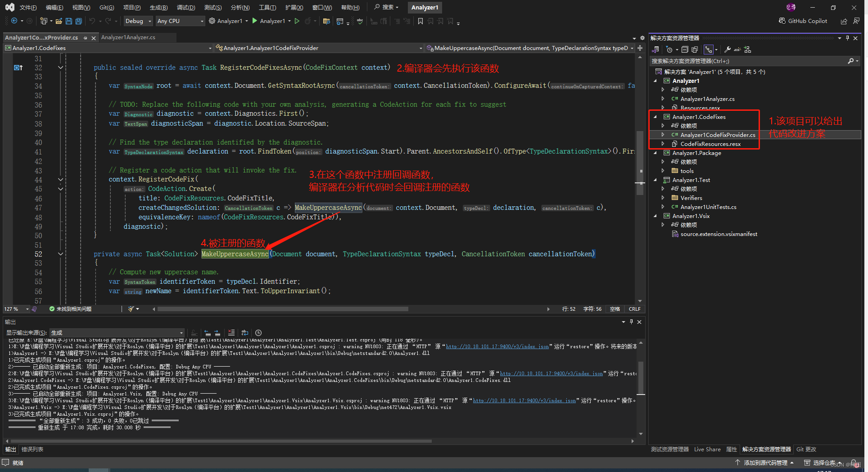Open pending changes filter in Solution Explorer
This screenshot has height=472, width=868.
(x=669, y=50)
